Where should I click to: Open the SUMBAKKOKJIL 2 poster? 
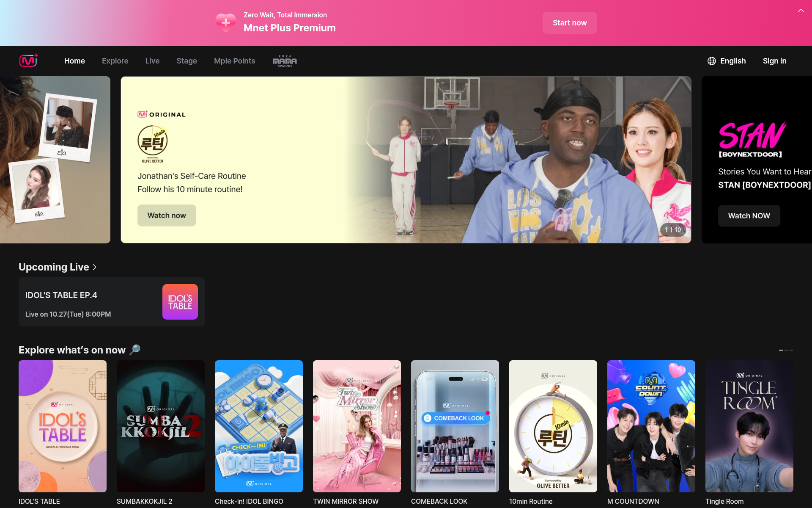[x=161, y=426]
